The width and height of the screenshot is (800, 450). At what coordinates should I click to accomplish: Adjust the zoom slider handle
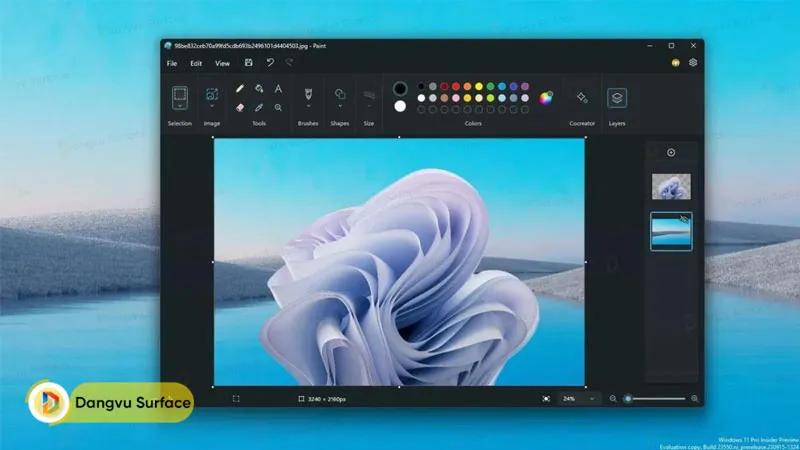point(628,399)
